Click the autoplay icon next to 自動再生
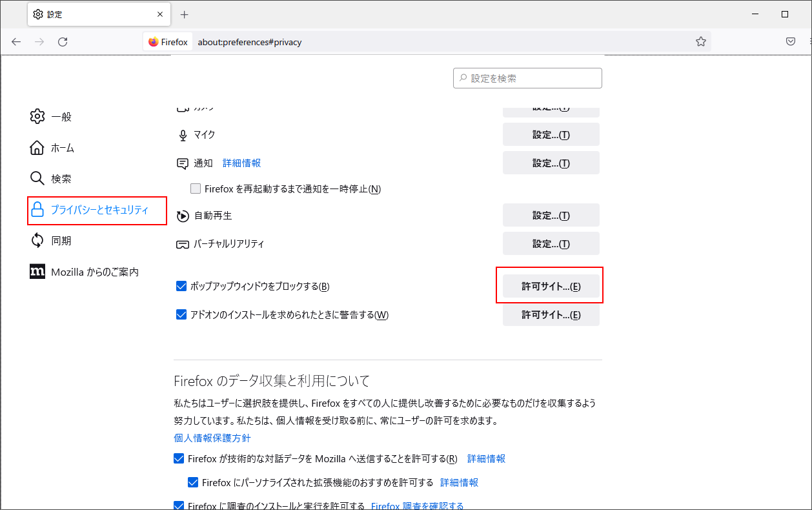Image resolution: width=812 pixels, height=510 pixels. pos(181,215)
